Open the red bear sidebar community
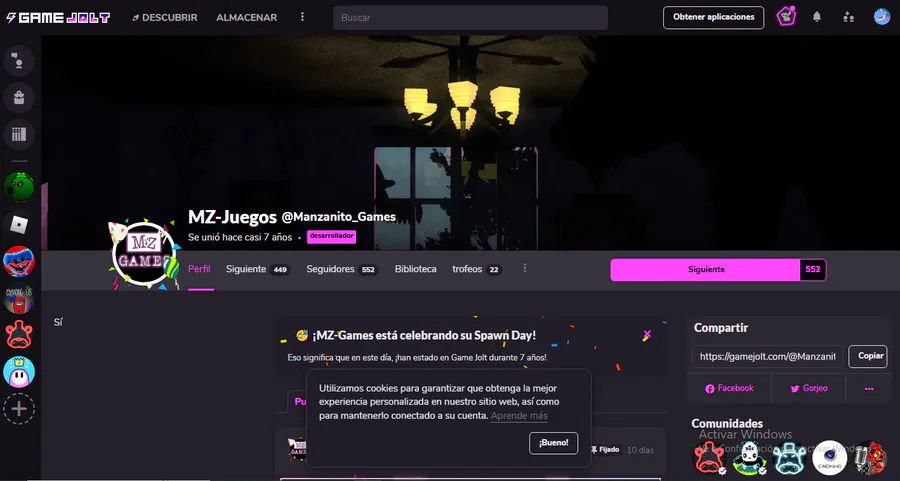This screenshot has height=481, width=900. click(19, 335)
